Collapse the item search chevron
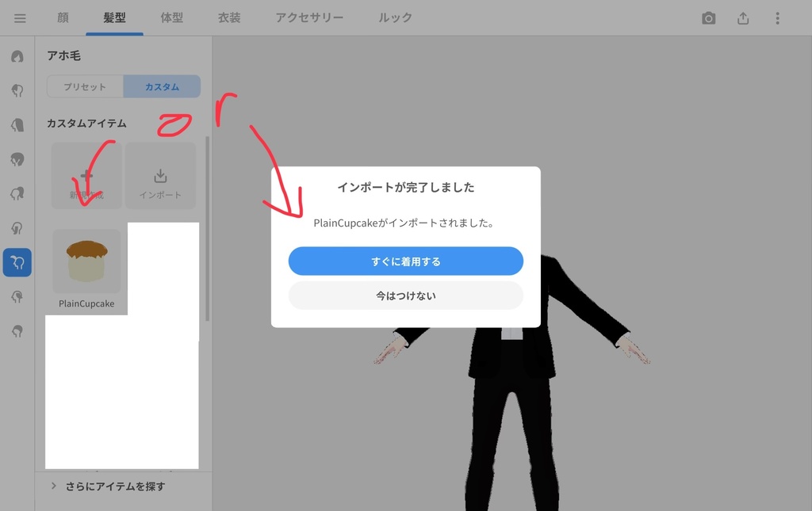The image size is (812, 511). [x=53, y=486]
